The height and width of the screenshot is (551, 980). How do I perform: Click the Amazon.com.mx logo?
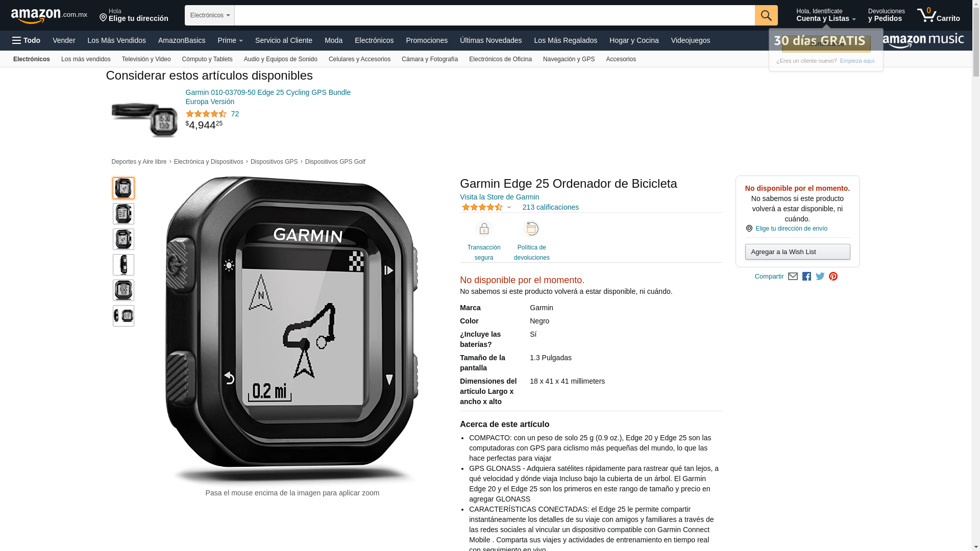click(x=49, y=16)
